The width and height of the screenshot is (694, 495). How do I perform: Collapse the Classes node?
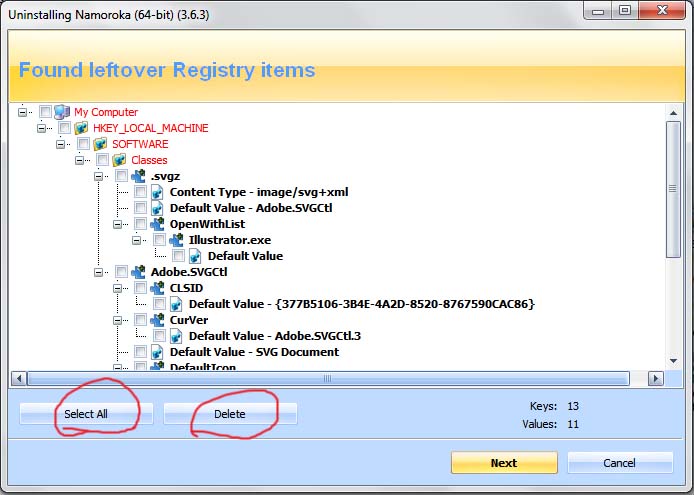tap(79, 160)
